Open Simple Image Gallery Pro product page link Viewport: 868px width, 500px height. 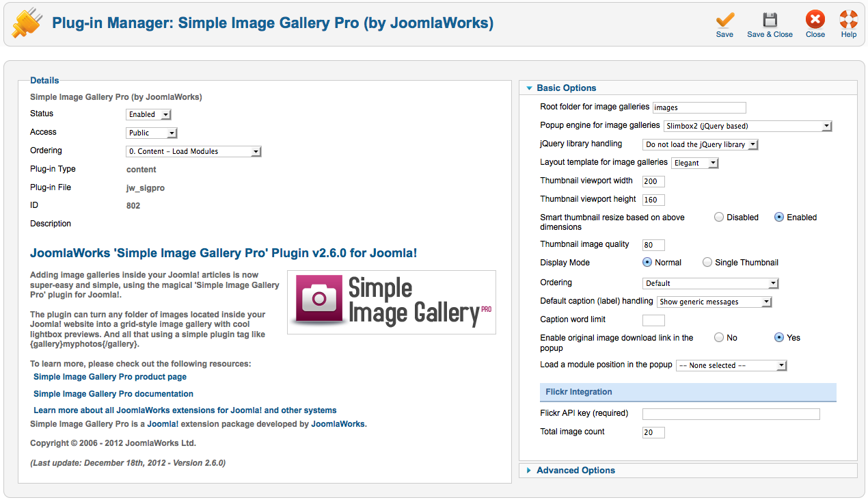click(x=110, y=377)
